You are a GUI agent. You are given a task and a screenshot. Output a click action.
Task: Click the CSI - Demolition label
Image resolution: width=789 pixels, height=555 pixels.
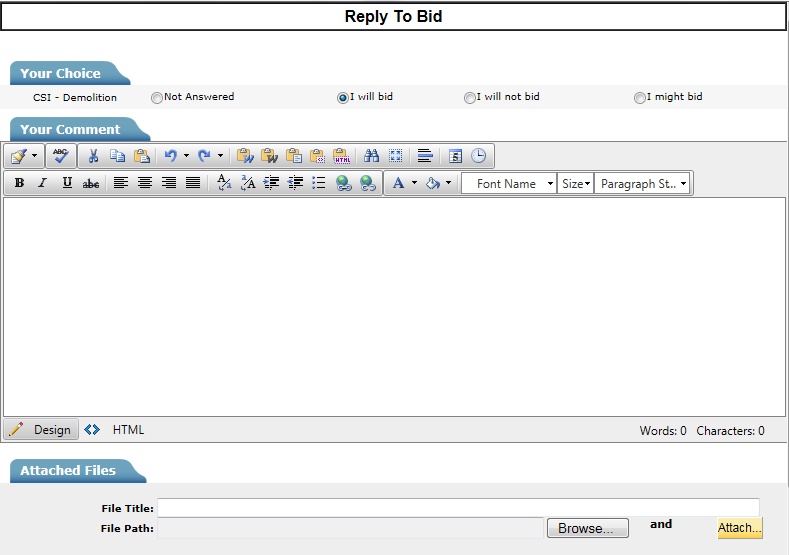click(75, 98)
